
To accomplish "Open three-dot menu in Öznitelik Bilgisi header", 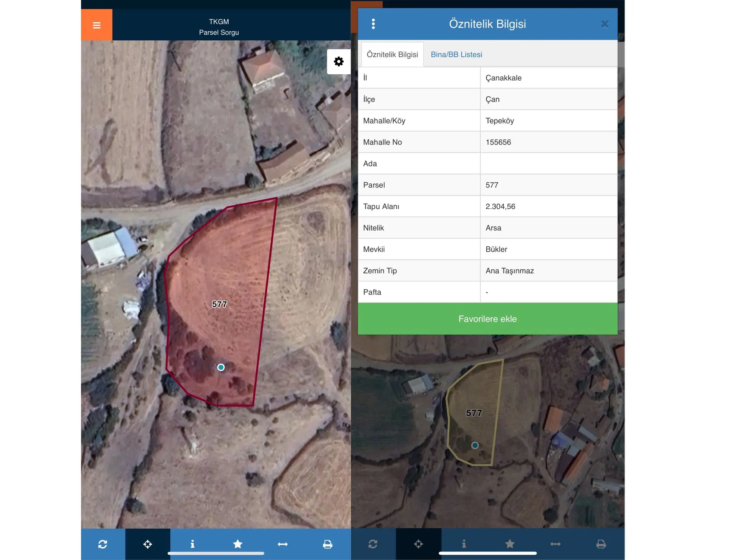I will click(373, 24).
